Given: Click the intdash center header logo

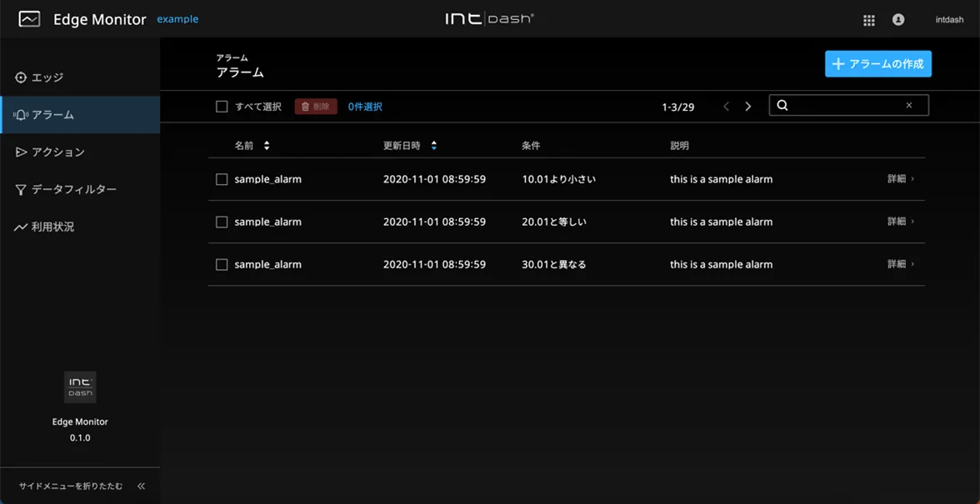Looking at the screenshot, I should tap(489, 18).
